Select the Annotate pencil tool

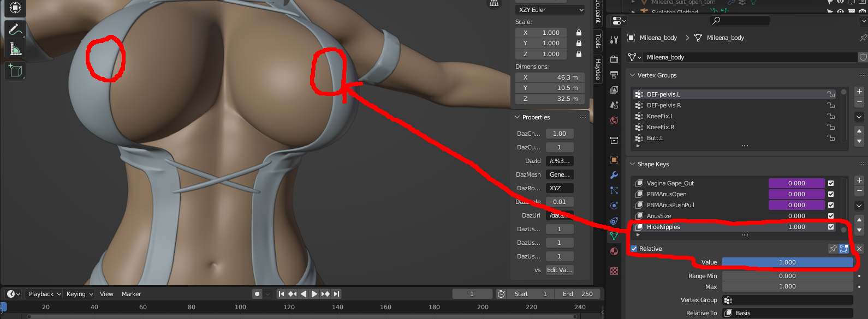click(x=15, y=29)
